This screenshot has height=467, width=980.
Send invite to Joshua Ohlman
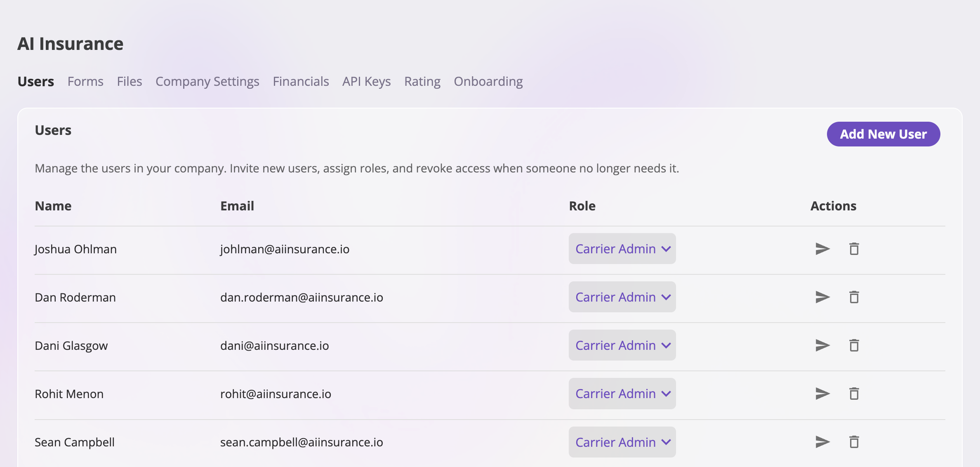pos(822,249)
